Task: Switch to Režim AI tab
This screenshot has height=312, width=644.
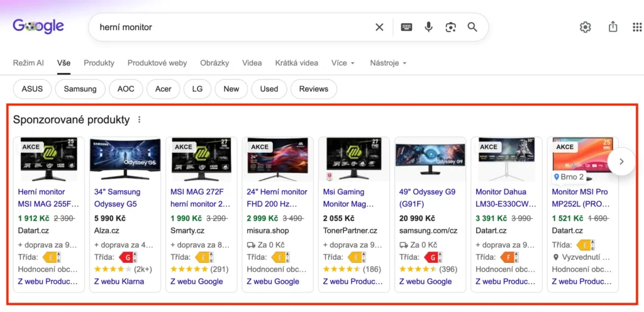Action: pos(28,64)
